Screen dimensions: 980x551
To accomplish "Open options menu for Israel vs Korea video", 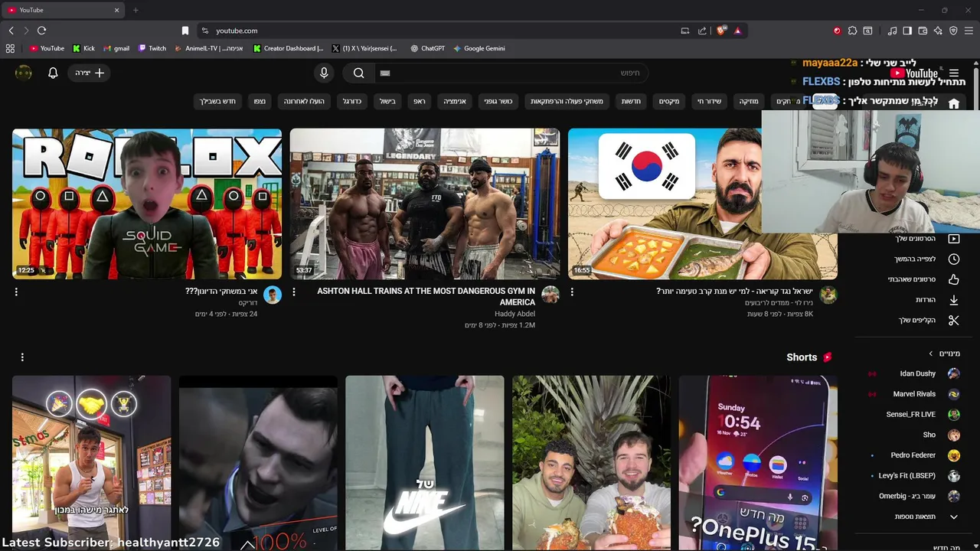I will pyautogui.click(x=572, y=292).
